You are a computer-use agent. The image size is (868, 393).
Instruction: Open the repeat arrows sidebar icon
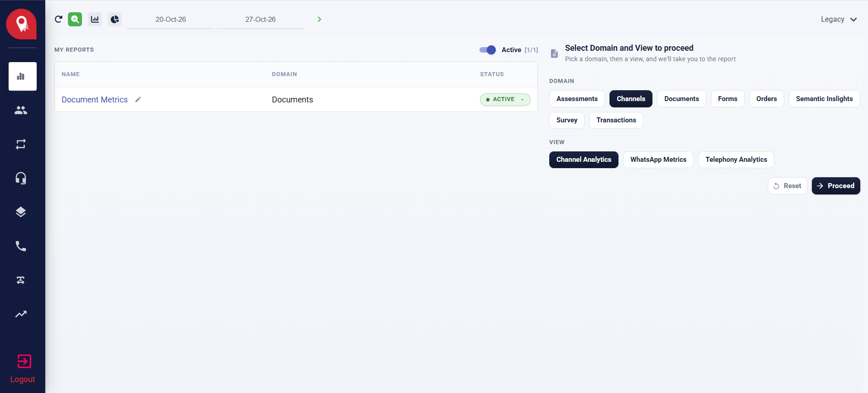(x=21, y=144)
